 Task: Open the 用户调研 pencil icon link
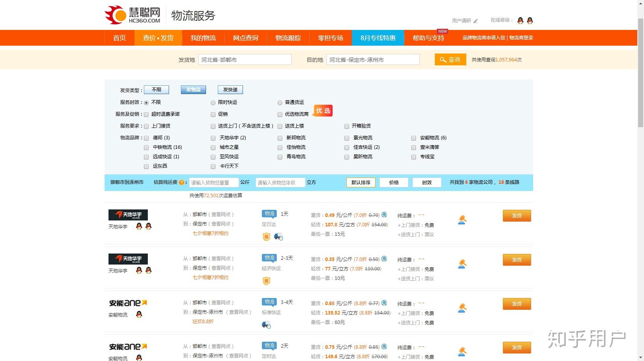(476, 21)
